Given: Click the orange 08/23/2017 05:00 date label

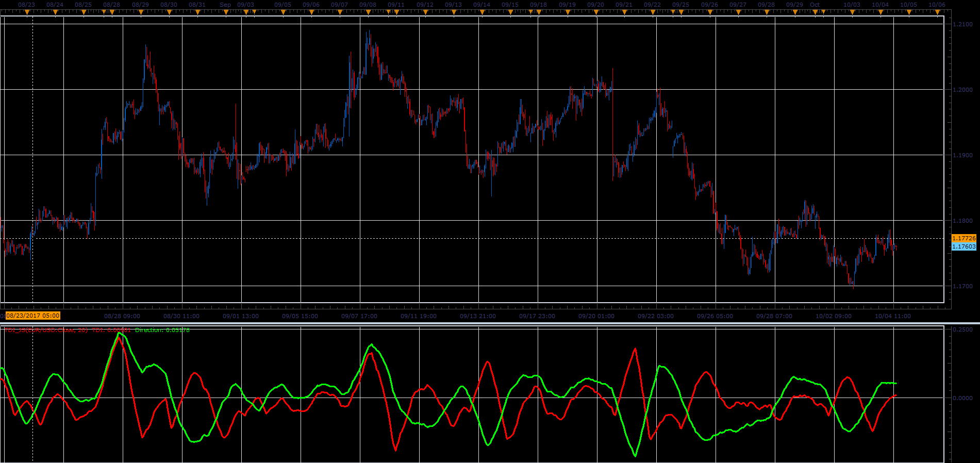Looking at the screenshot, I should [33, 316].
